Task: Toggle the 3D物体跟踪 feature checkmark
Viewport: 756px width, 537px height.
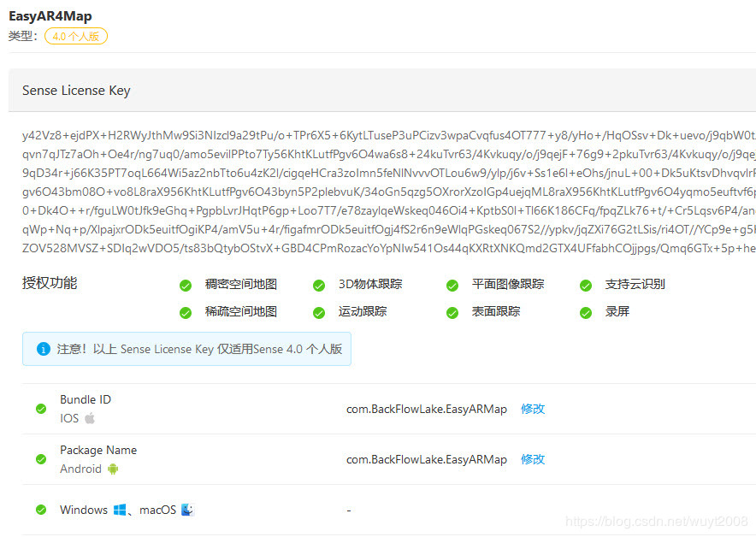Action: pos(318,284)
